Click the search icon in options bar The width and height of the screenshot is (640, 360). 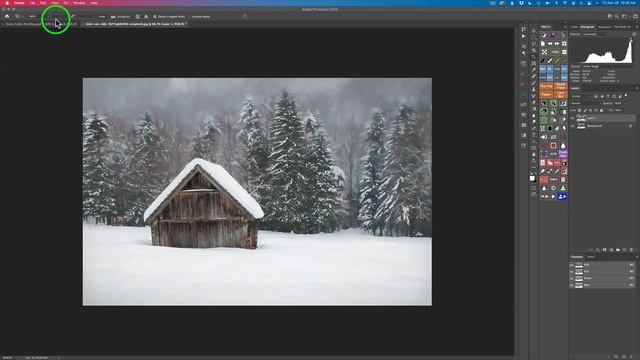pyautogui.click(x=617, y=16)
